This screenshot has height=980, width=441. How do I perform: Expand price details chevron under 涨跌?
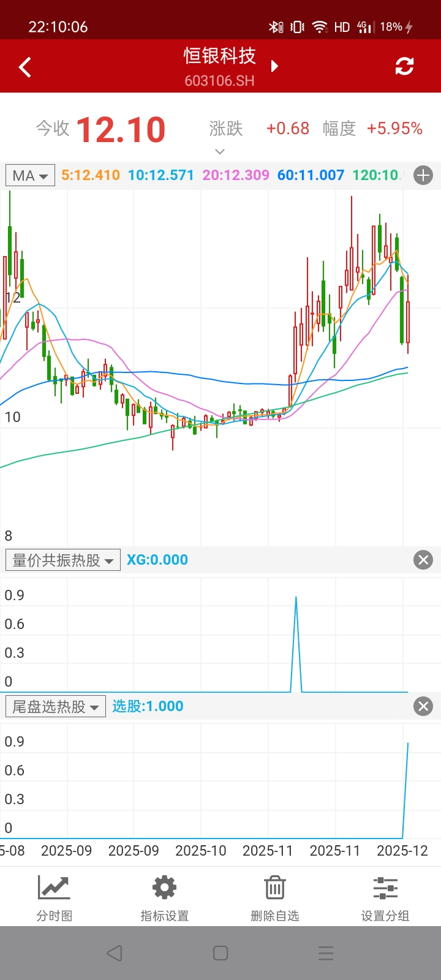coord(220,151)
